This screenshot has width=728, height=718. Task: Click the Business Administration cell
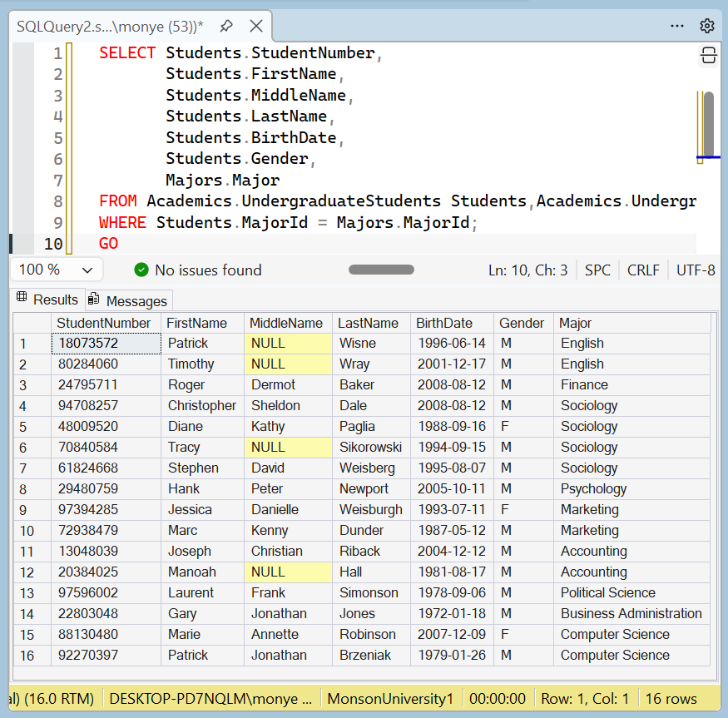tap(631, 613)
